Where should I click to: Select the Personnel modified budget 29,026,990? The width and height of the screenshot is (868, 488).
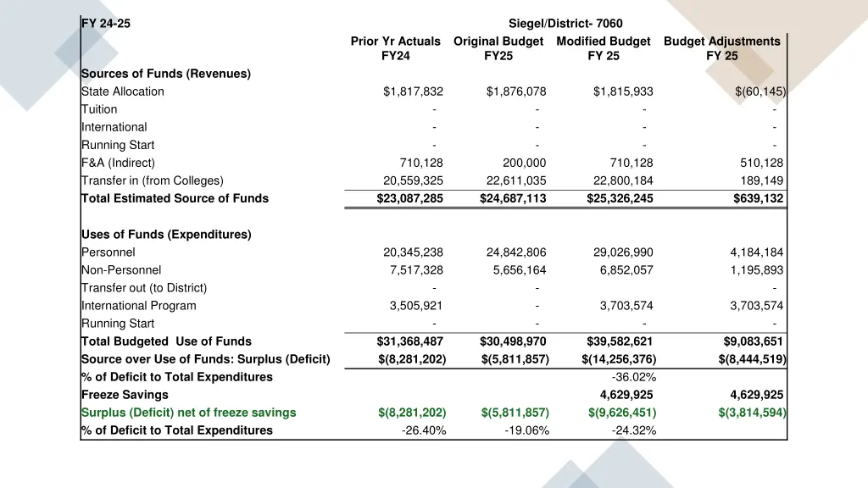click(x=623, y=252)
